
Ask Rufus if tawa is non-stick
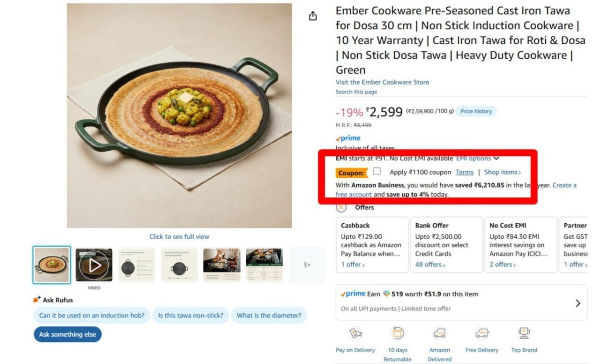pos(191,315)
